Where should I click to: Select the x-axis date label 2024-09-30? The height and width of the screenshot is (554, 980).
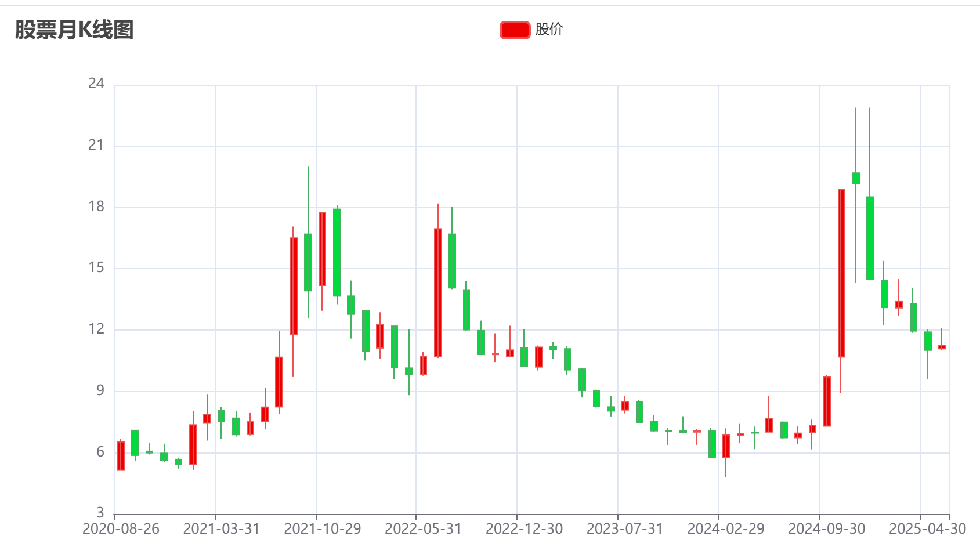pos(827,529)
